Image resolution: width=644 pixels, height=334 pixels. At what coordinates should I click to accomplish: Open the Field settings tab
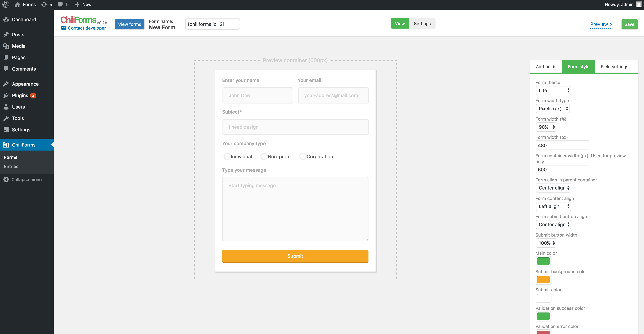(614, 67)
